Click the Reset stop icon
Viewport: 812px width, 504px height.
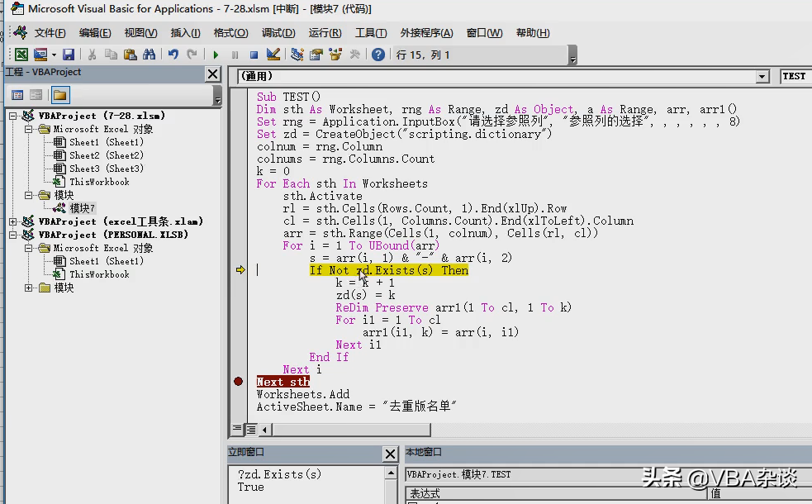(254, 55)
